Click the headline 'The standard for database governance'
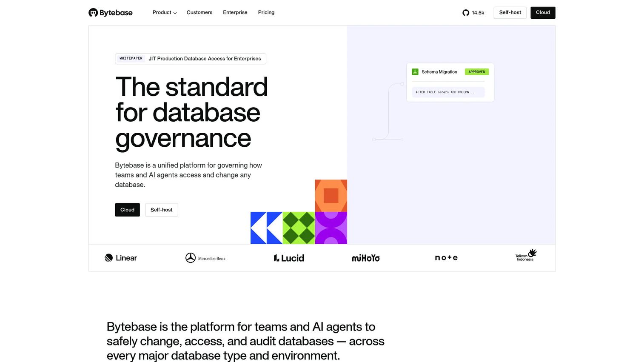 click(191, 113)
